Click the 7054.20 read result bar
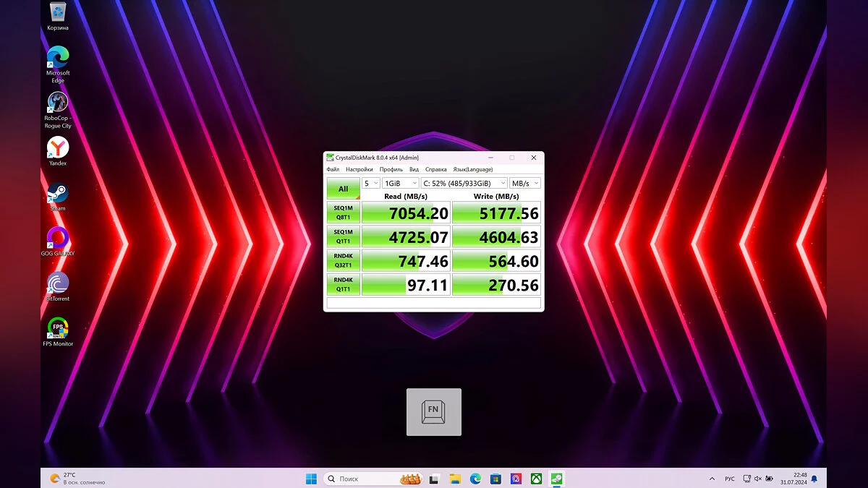 (406, 213)
